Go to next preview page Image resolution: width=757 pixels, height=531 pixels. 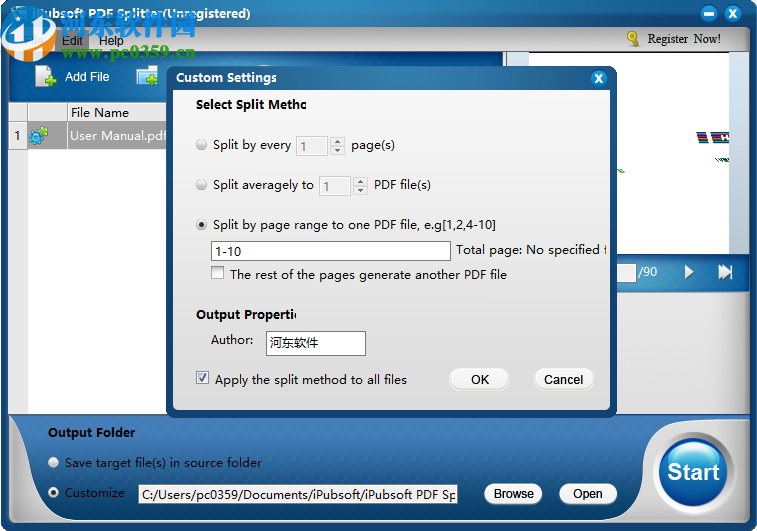689,272
